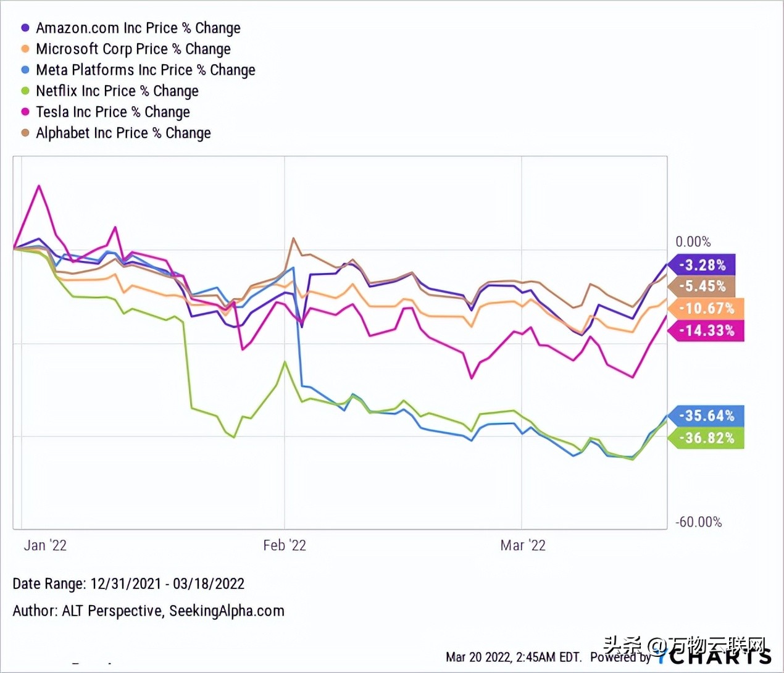The image size is (784, 673).
Task: Click the Mar '22 axis label
Action: pos(523,545)
